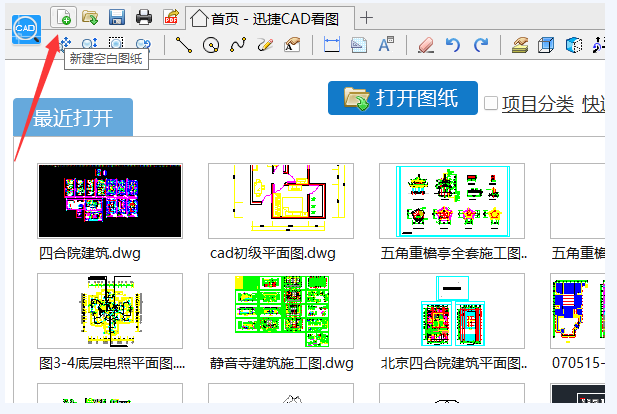Open the 五角重檐亭全套施工图 thumbnail
Image resolution: width=617 pixels, height=414 pixels.
pos(452,201)
